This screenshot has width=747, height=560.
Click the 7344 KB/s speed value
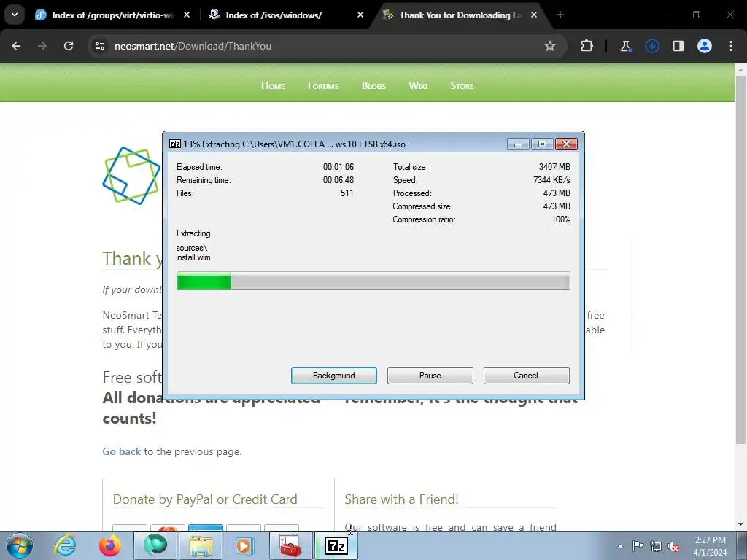point(551,180)
